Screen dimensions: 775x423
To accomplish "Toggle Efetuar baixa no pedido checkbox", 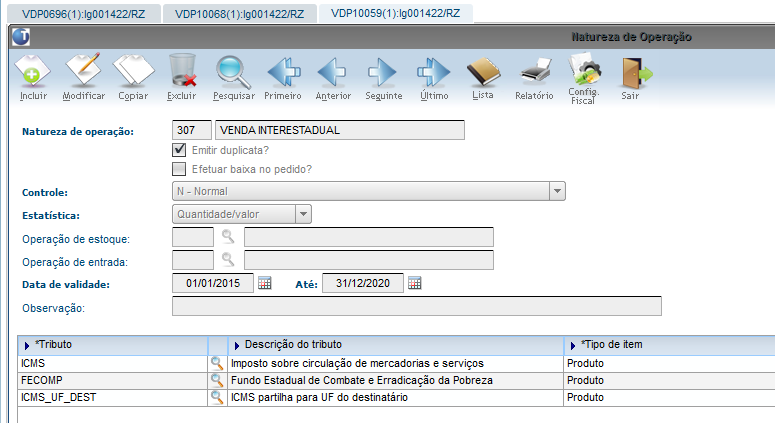I will 179,169.
